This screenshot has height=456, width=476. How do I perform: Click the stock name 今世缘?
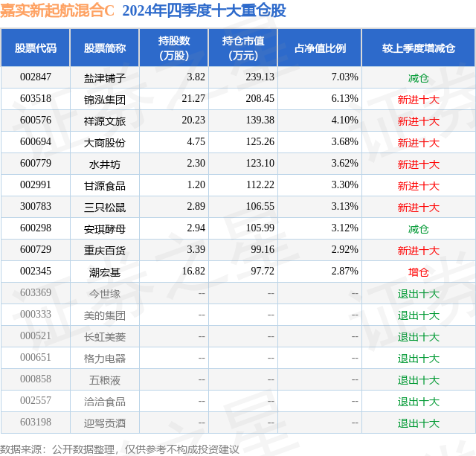(x=105, y=294)
